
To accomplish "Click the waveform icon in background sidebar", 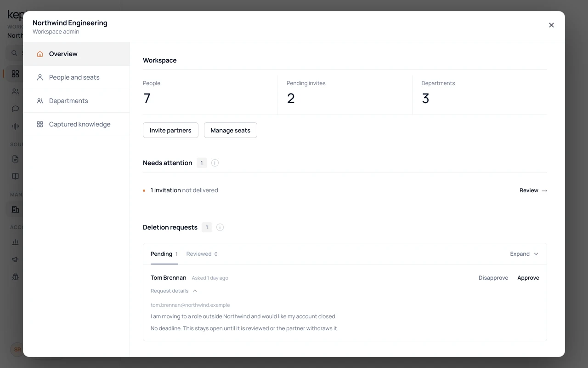I will tap(15, 126).
